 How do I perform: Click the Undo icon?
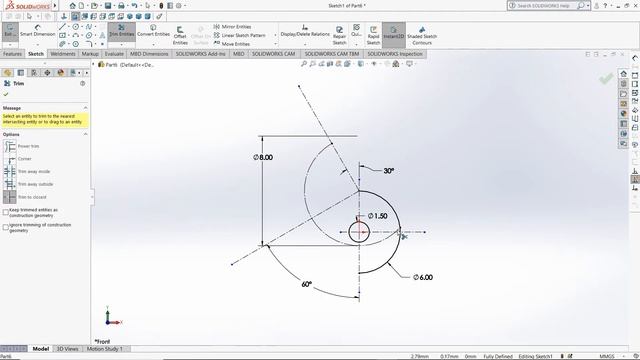(134, 6)
